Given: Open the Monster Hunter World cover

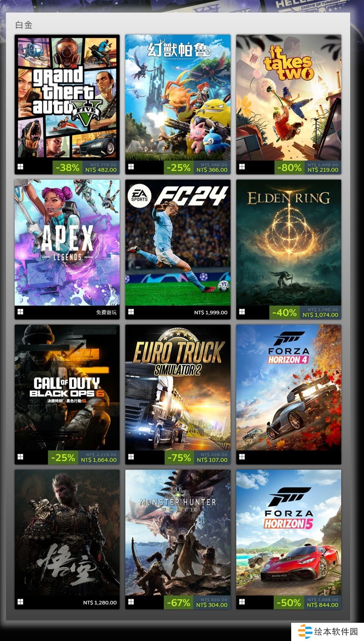Looking at the screenshot, I should tap(178, 532).
